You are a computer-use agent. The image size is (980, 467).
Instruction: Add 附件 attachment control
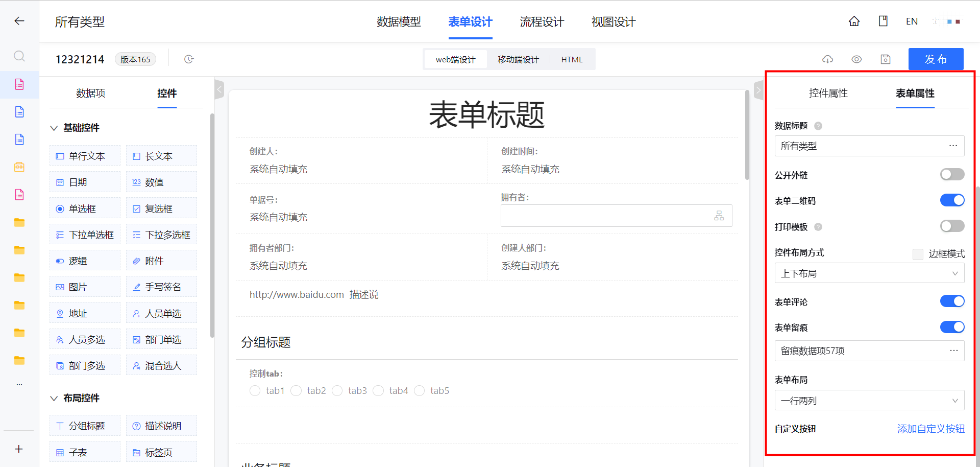click(x=161, y=261)
